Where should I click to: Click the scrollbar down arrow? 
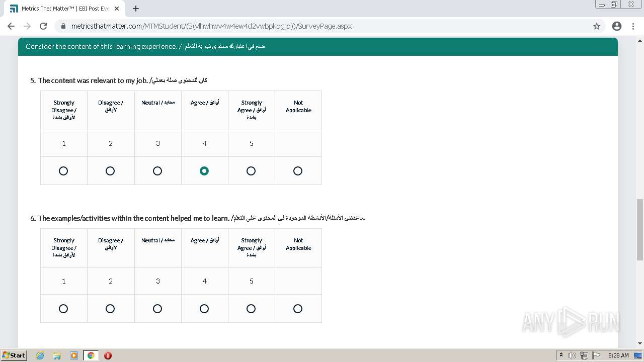639,343
